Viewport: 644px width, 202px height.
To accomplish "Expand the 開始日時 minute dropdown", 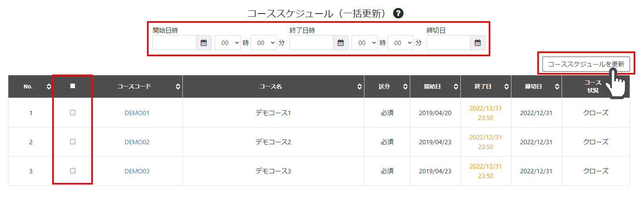I will [x=264, y=43].
